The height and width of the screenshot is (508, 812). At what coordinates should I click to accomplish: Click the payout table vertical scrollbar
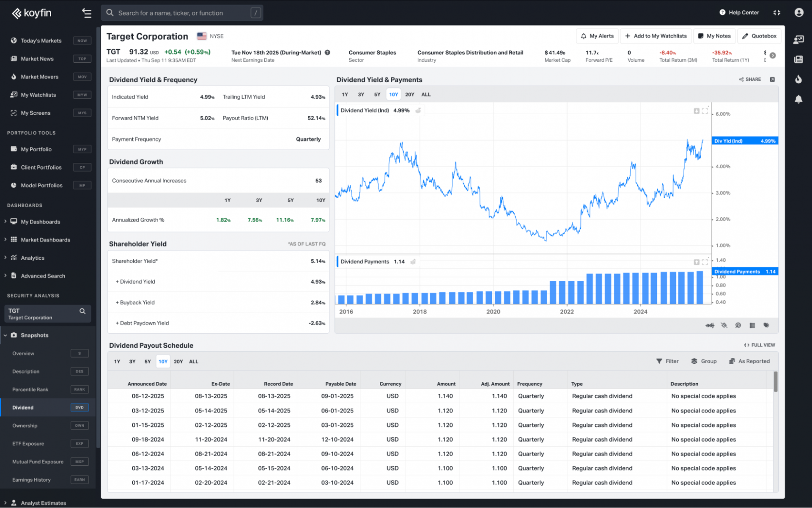[x=775, y=382]
